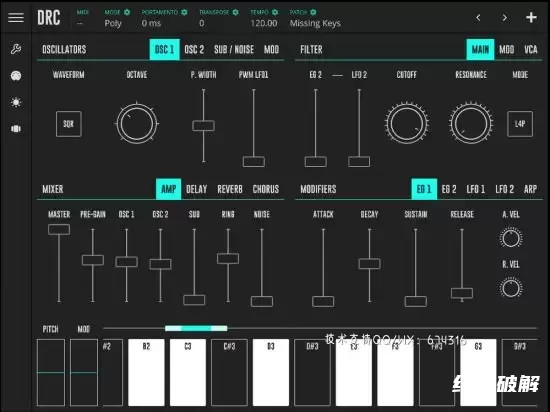Toggle the SQR waveform selector

click(x=69, y=124)
